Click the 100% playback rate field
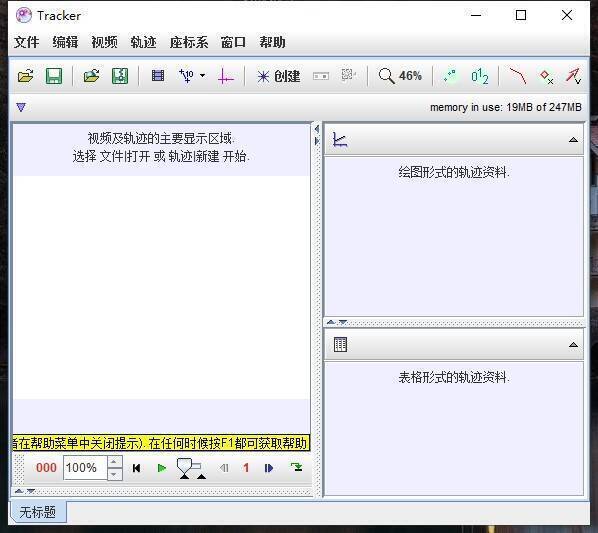The image size is (598, 533). [85, 468]
